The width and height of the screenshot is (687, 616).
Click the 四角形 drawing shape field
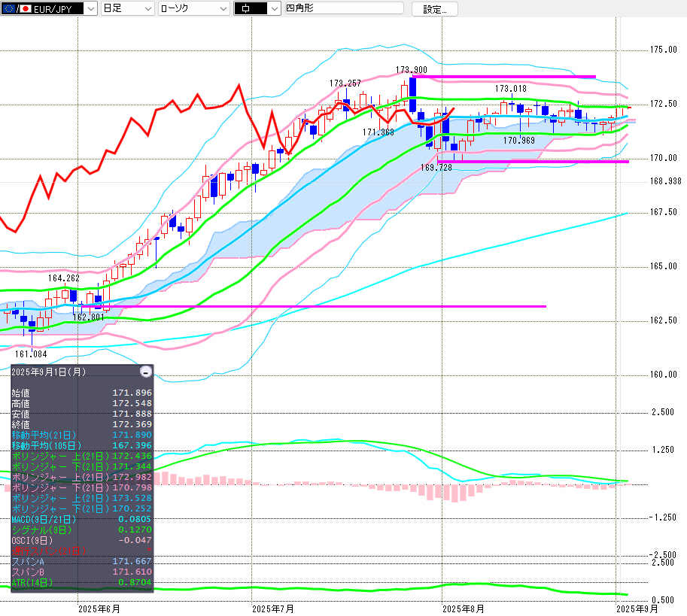(x=345, y=8)
